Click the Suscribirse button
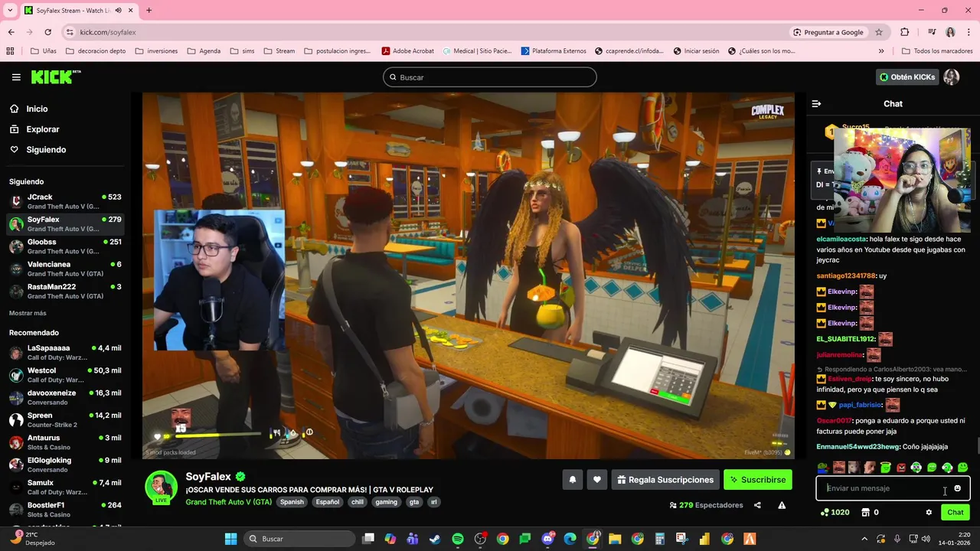The height and width of the screenshot is (551, 980). tap(758, 480)
